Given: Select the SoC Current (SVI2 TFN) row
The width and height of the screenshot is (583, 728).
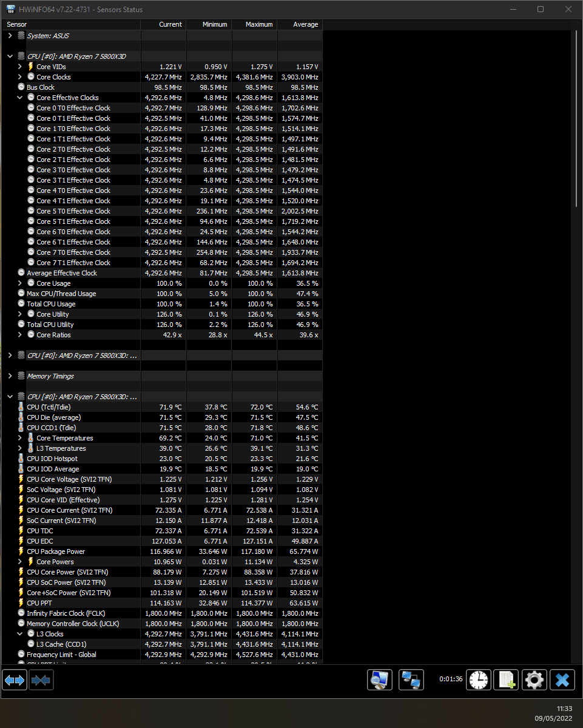Looking at the screenshot, I should click(x=163, y=521).
